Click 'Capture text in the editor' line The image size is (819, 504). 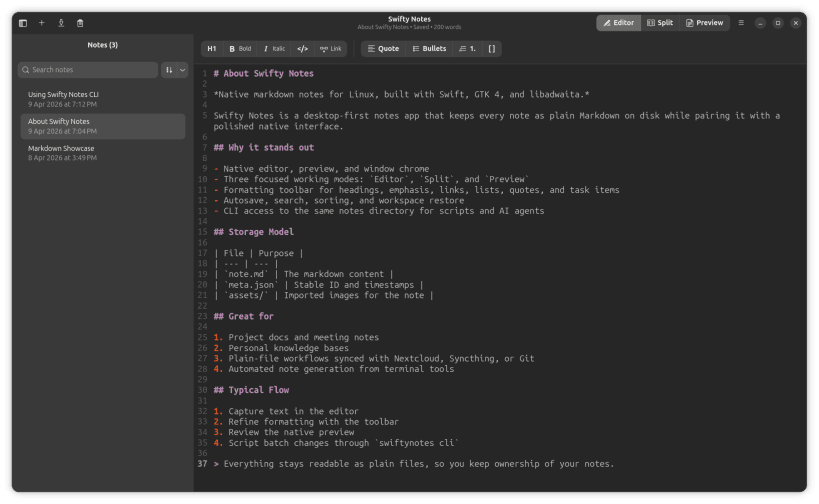286,412
